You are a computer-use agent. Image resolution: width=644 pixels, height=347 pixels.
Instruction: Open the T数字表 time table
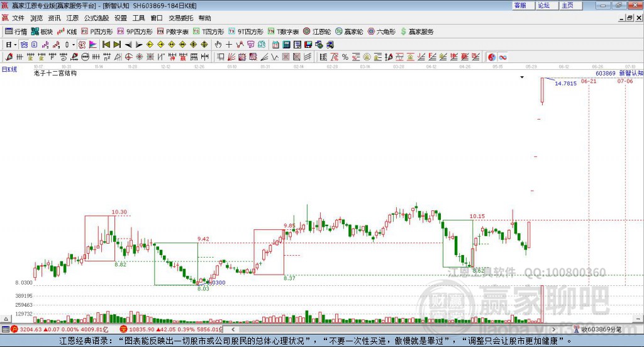pyautogui.click(x=284, y=31)
